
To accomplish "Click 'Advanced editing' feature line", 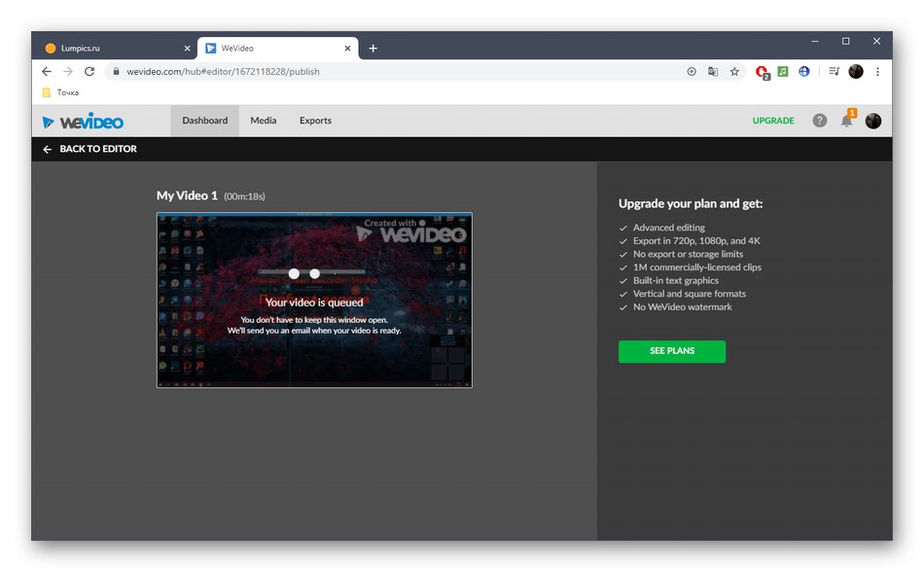I will (x=669, y=228).
